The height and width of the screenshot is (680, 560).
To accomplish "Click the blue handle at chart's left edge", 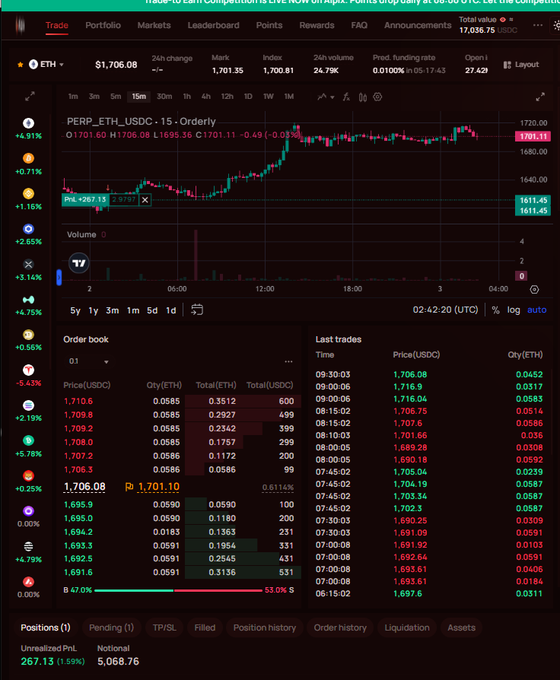I will (x=59, y=277).
